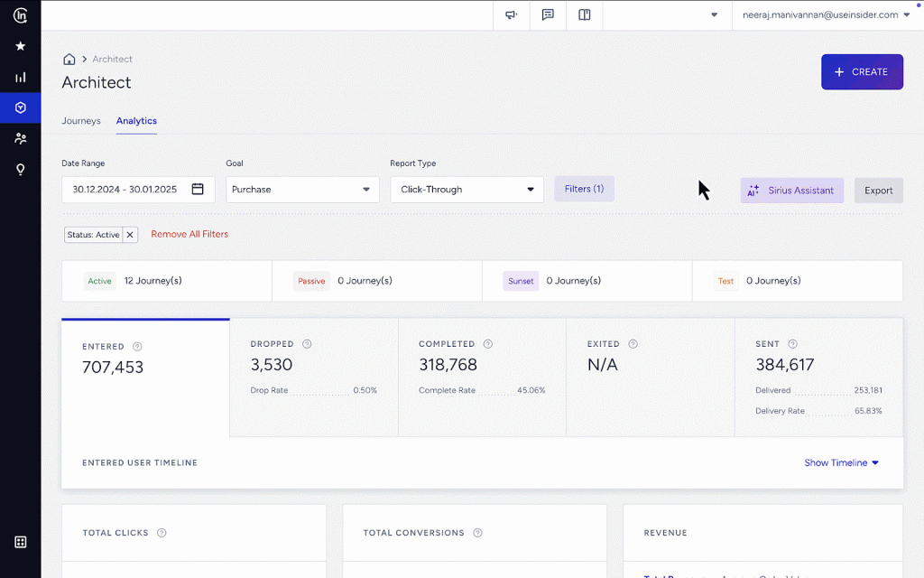Click the Date Range input field
Image resolution: width=924 pixels, height=578 pixels.
(x=138, y=190)
